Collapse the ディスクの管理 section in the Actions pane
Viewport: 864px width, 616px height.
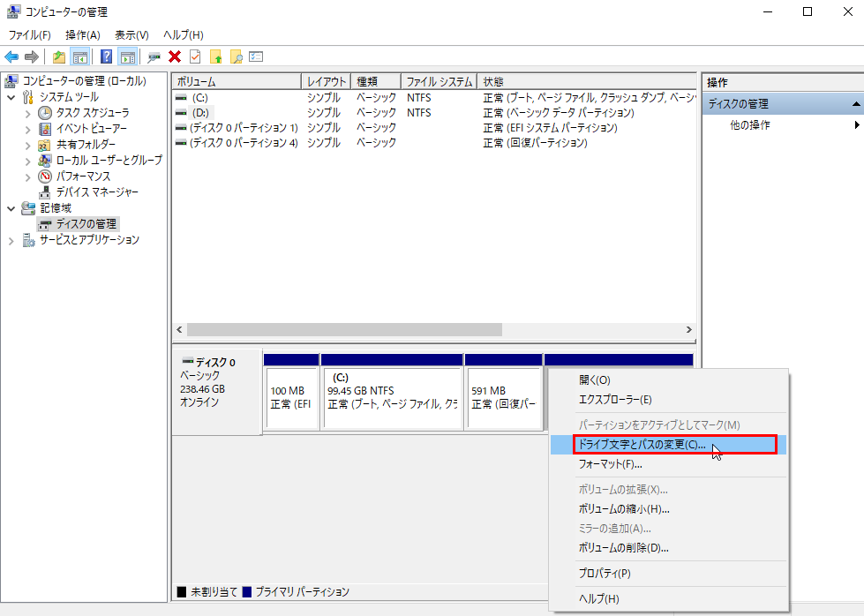pos(855,103)
